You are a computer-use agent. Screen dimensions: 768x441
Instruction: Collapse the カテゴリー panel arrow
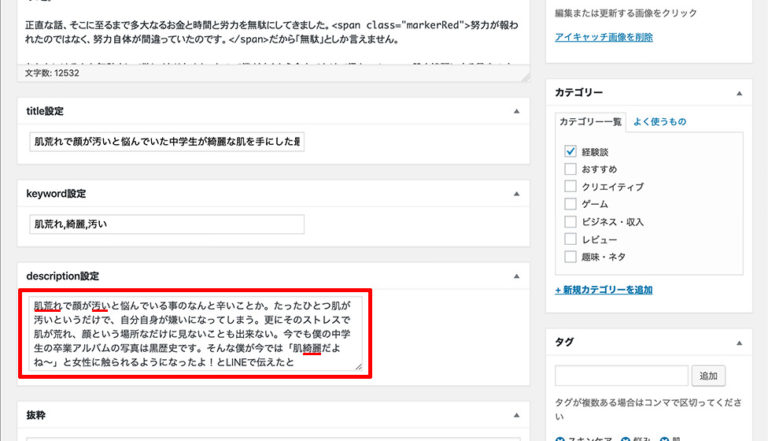(x=739, y=93)
